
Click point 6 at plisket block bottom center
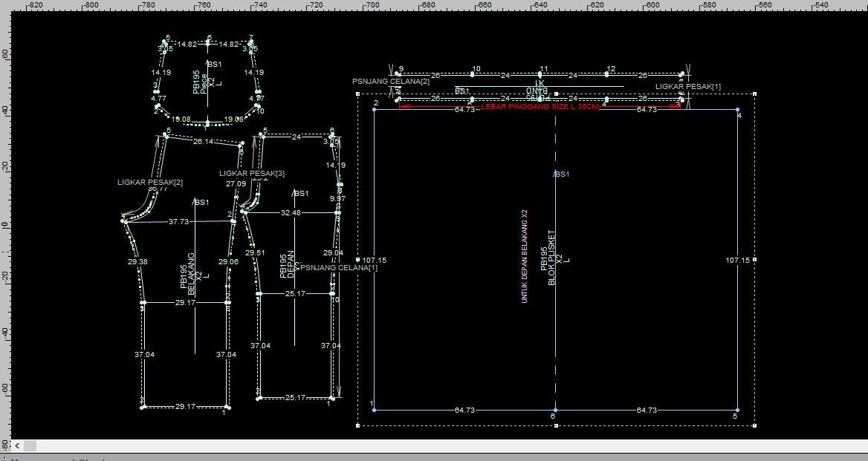click(554, 410)
